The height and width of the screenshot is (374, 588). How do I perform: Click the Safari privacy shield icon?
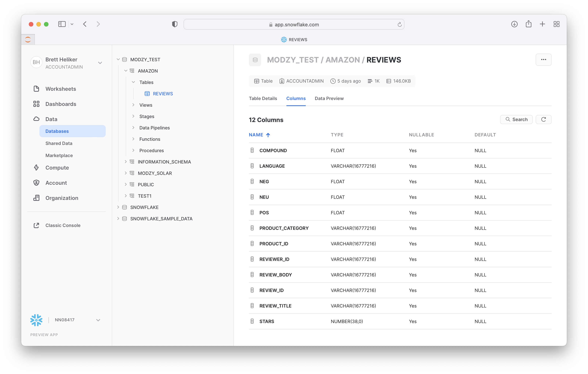click(x=175, y=24)
